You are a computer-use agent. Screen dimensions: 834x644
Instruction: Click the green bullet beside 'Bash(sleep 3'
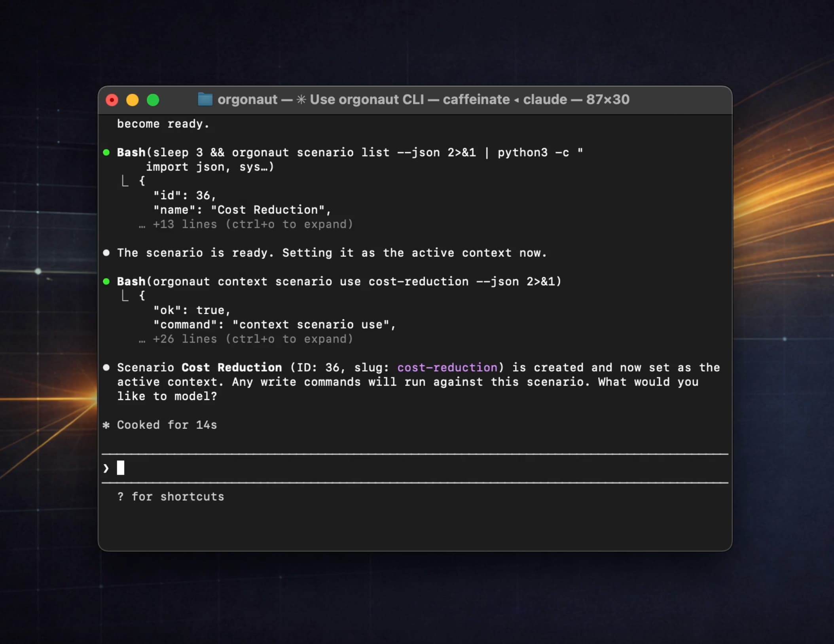pyautogui.click(x=106, y=153)
